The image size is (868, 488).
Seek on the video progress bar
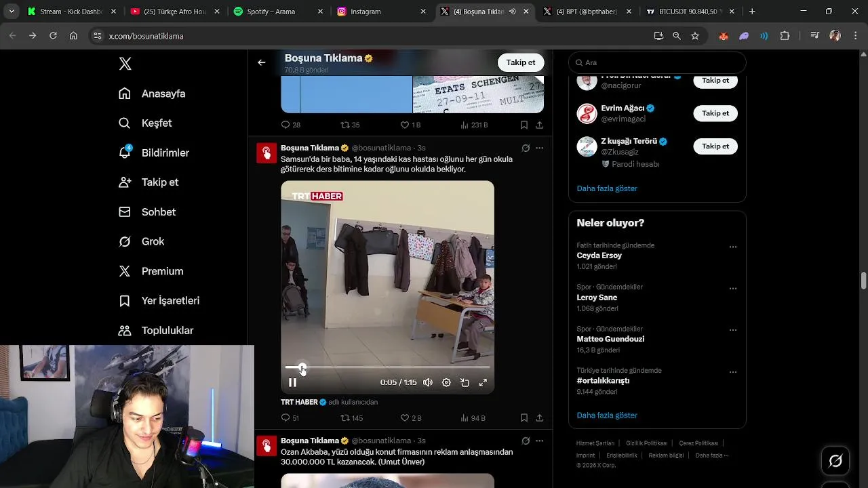387,367
